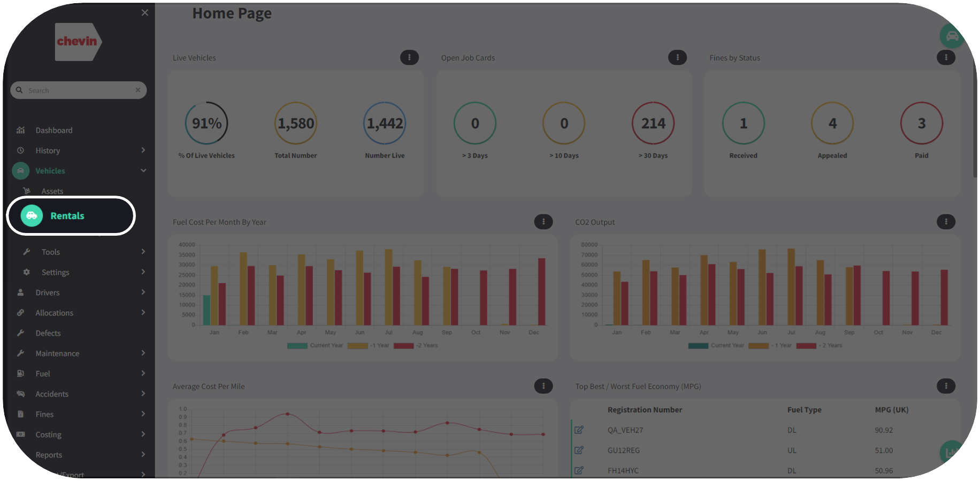Click the Dashboard chart icon
Screen dimensions: 980x481
21,130
